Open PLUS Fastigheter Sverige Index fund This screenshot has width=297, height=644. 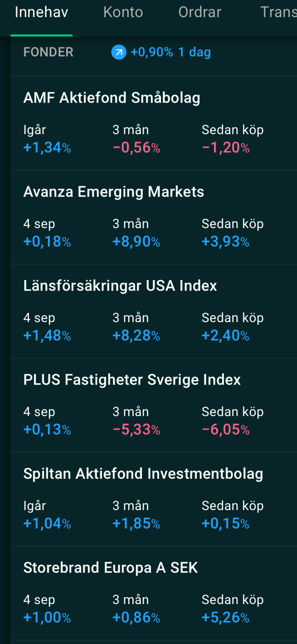tap(132, 380)
